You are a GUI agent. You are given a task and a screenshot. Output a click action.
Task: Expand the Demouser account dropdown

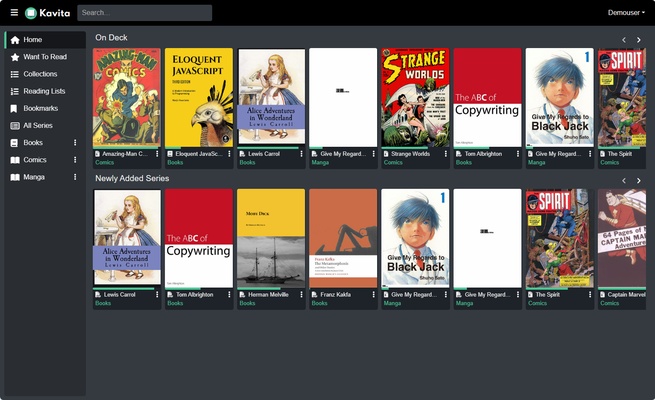pyautogui.click(x=626, y=13)
